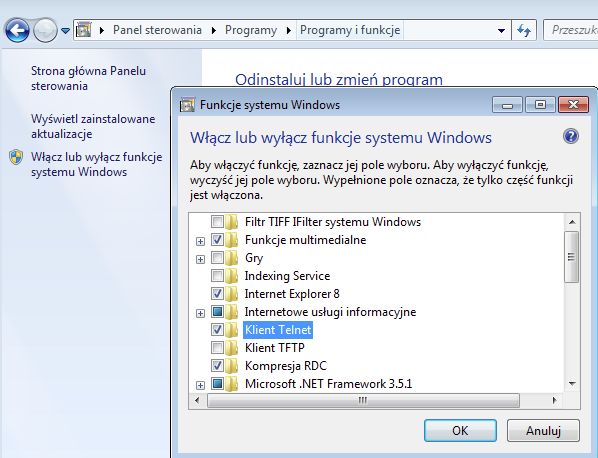The width and height of the screenshot is (598, 458).
Task: Click the folder icon next to Internet Explorer 8
Action: click(231, 294)
